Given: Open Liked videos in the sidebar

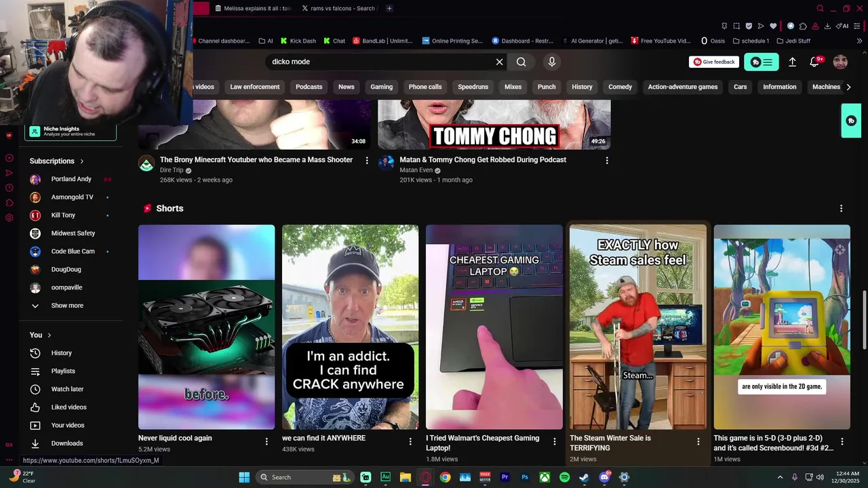Looking at the screenshot, I should (x=68, y=407).
